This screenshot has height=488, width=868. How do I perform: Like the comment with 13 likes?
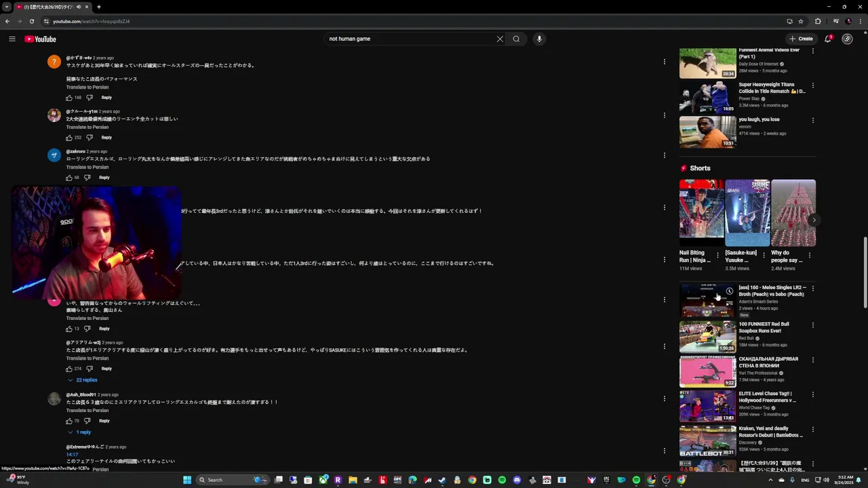tap(69, 329)
